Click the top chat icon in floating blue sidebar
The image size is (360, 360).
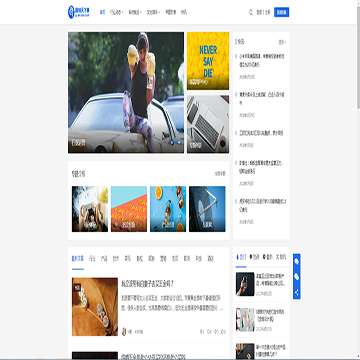pyautogui.click(x=297, y=261)
